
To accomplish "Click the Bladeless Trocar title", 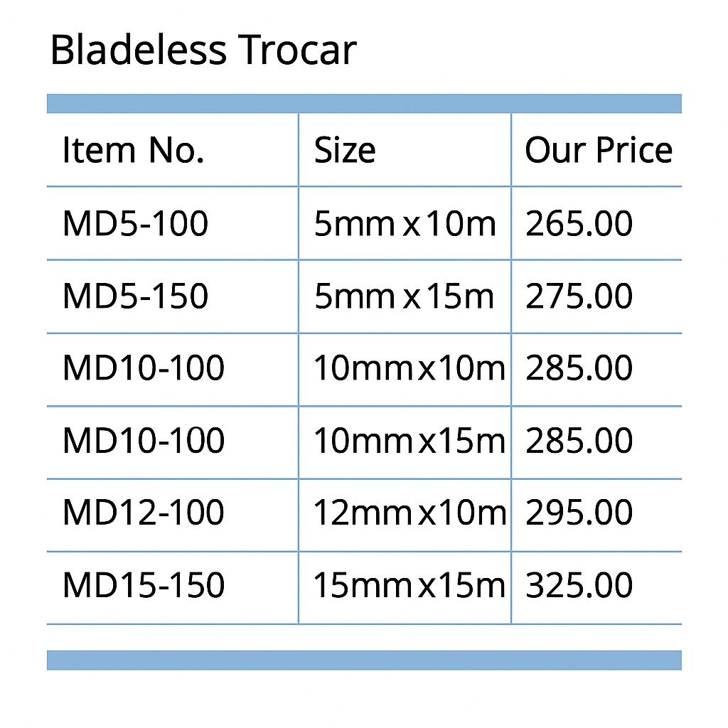I will coord(203,52).
